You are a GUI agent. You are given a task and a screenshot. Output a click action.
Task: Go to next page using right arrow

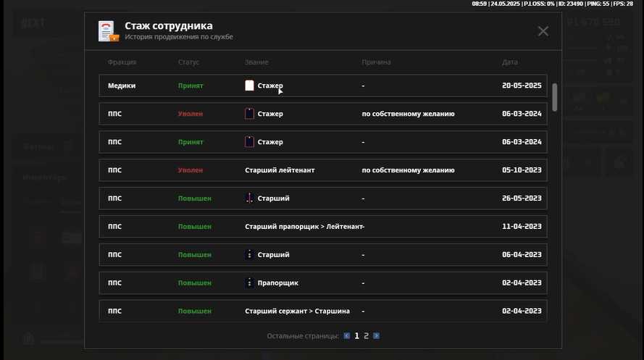pos(376,336)
